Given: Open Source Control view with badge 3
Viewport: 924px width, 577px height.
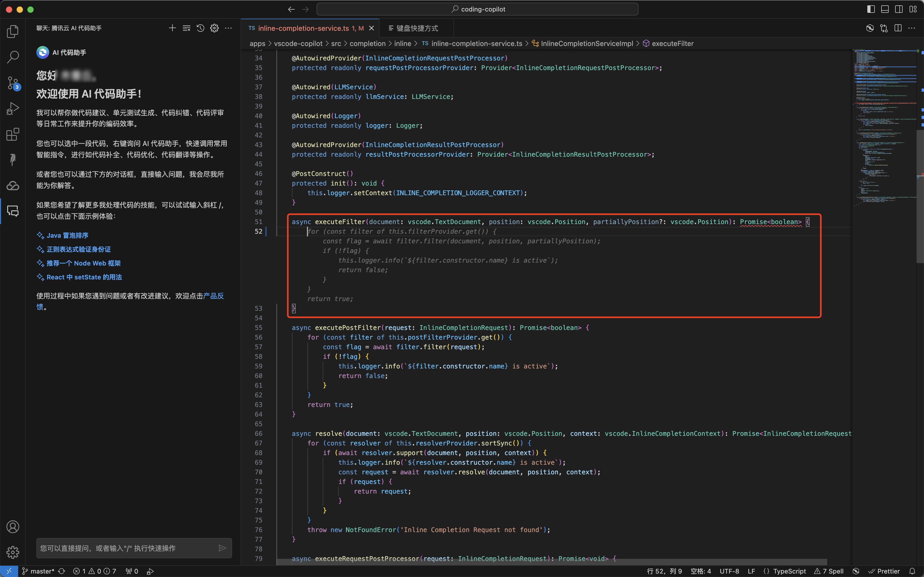Looking at the screenshot, I should click(13, 83).
